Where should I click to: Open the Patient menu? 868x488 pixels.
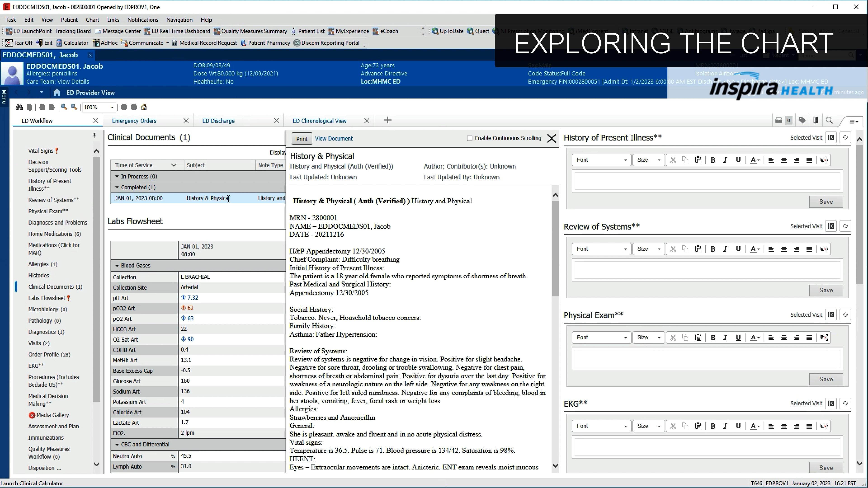point(69,19)
